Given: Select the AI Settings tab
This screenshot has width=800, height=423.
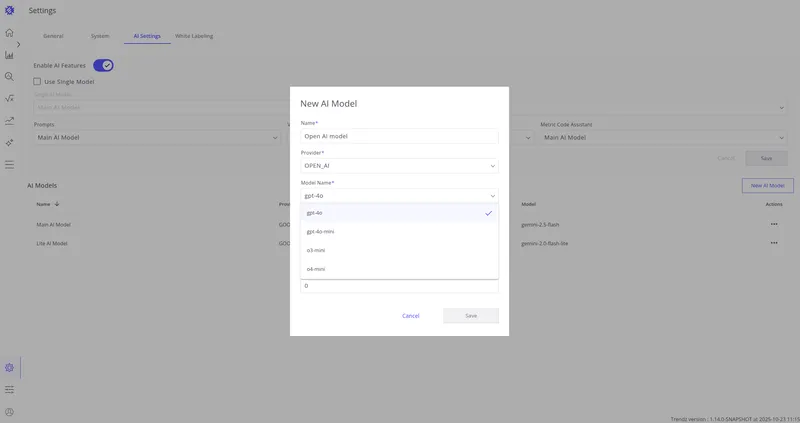Looking at the screenshot, I should [x=147, y=36].
